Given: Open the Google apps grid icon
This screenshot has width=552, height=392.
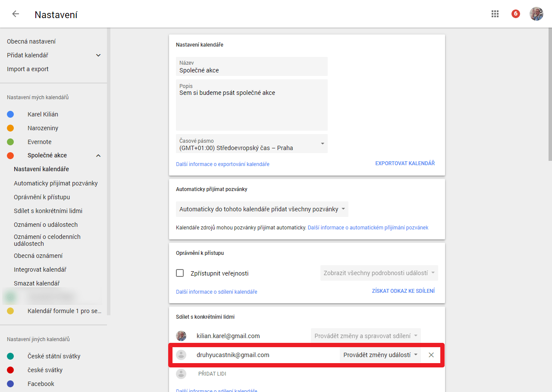Looking at the screenshot, I should pyautogui.click(x=495, y=14).
